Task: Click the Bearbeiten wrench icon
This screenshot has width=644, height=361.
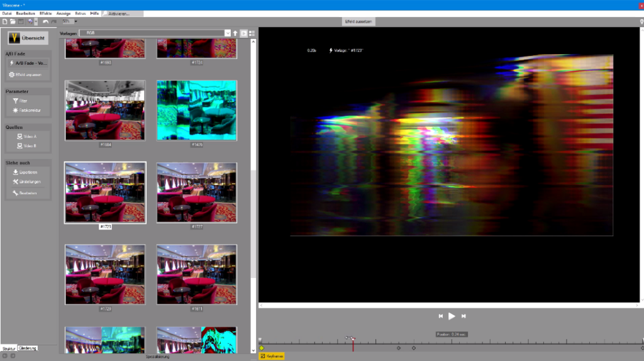Action: coord(25,193)
